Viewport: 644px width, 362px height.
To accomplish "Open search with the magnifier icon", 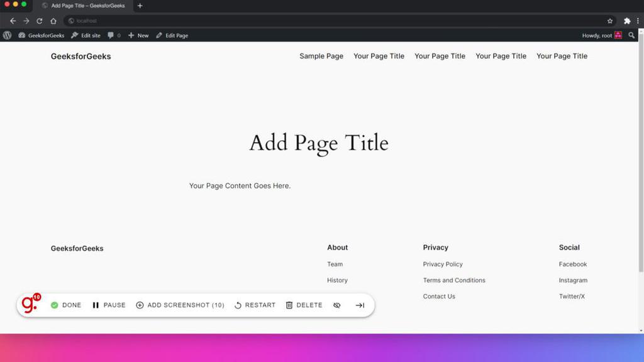I will [631, 35].
